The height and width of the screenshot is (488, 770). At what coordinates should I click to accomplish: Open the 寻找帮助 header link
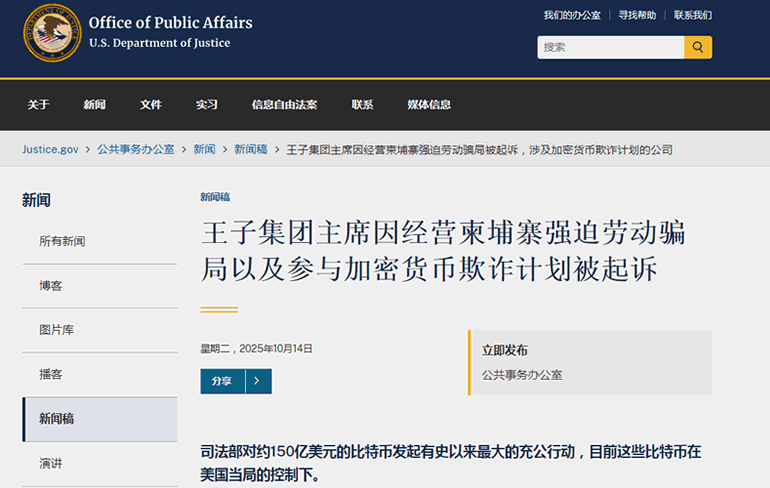point(637,15)
